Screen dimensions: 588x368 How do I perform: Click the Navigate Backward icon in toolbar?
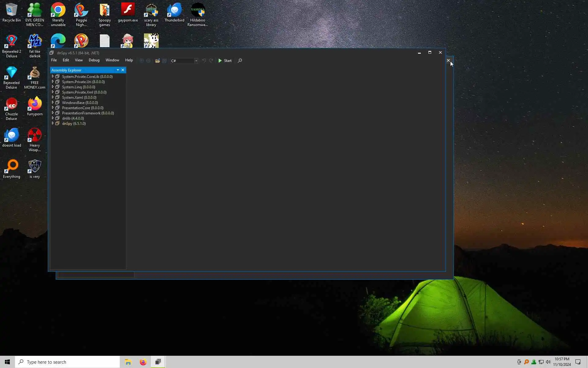(x=141, y=61)
